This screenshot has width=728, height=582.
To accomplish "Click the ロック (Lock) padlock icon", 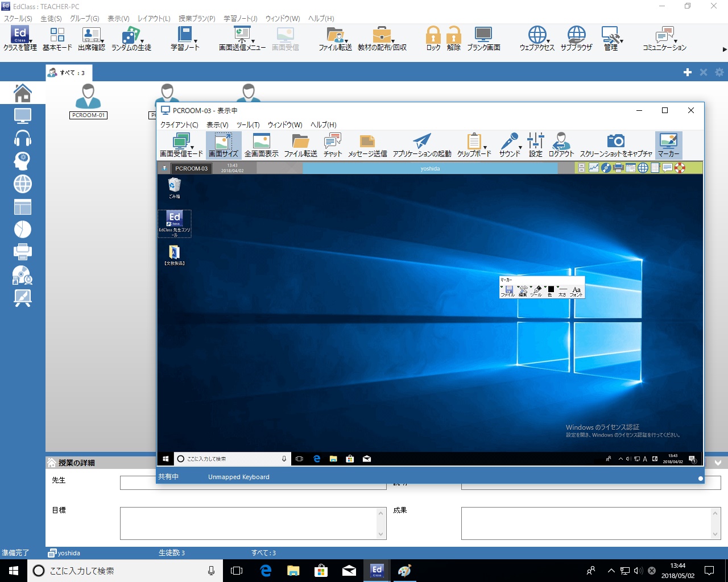I will click(433, 39).
